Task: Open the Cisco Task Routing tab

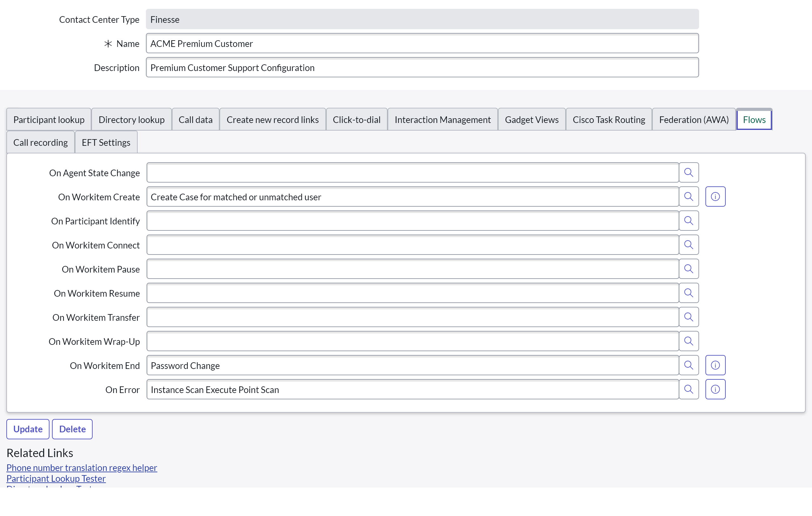Action: coord(608,119)
